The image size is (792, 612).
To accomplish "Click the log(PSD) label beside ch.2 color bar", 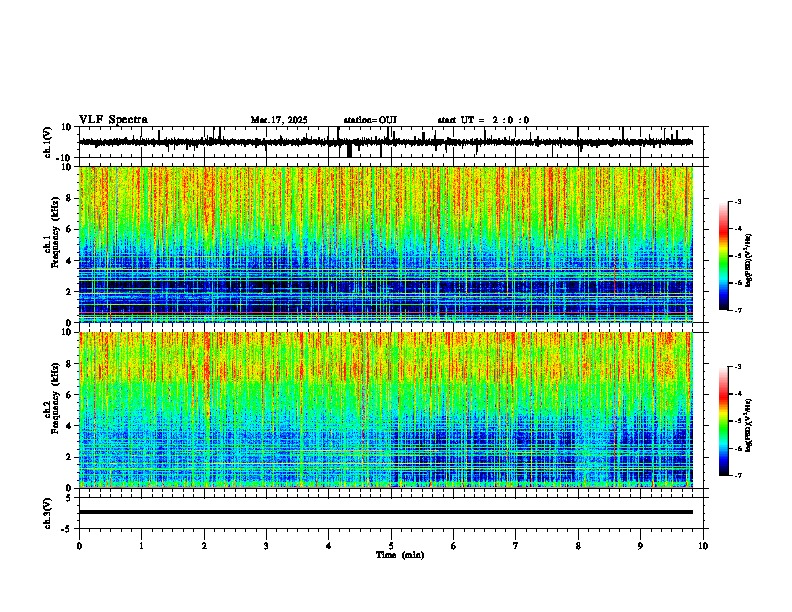I will (x=748, y=426).
